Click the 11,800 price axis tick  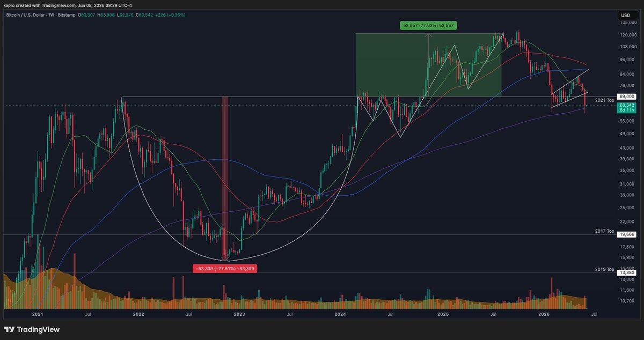pos(627,290)
